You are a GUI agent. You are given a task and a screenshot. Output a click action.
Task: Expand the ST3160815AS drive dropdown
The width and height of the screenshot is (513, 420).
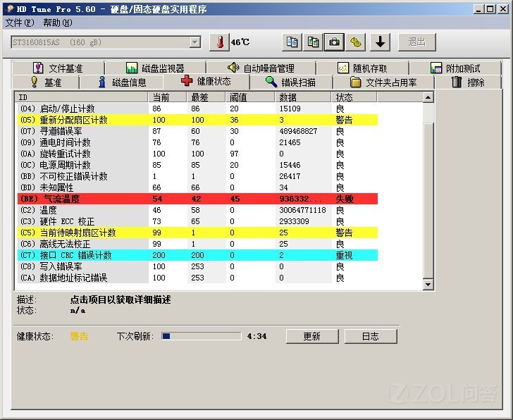195,42
